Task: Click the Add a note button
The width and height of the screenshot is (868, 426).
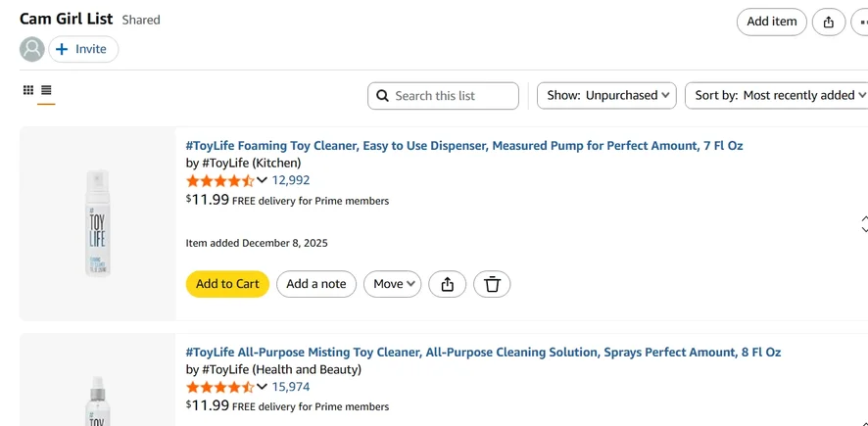Action: tap(315, 284)
